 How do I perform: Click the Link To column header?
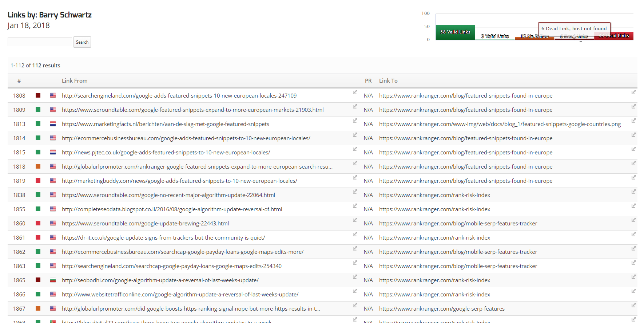388,81
